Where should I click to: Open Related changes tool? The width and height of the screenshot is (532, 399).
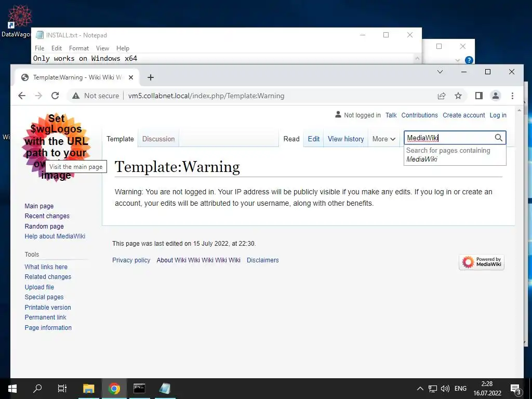pyautogui.click(x=48, y=276)
